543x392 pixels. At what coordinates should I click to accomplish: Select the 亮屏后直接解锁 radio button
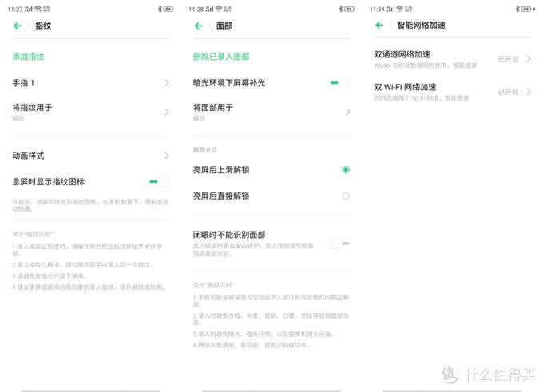coord(346,196)
